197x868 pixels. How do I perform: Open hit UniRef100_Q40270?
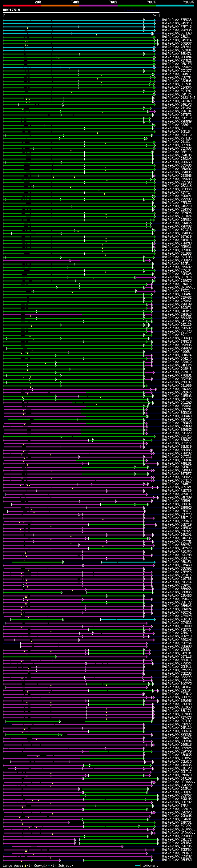(176, 206)
